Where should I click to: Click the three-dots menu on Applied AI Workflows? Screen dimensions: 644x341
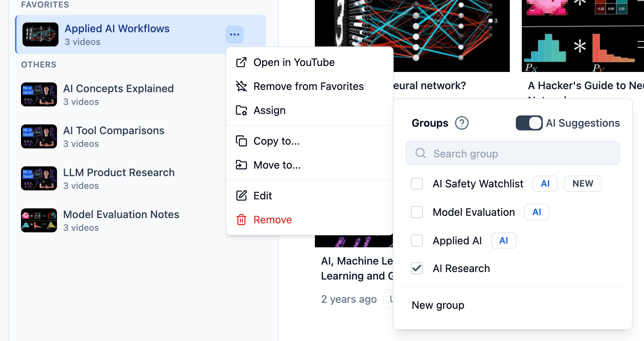pos(235,34)
